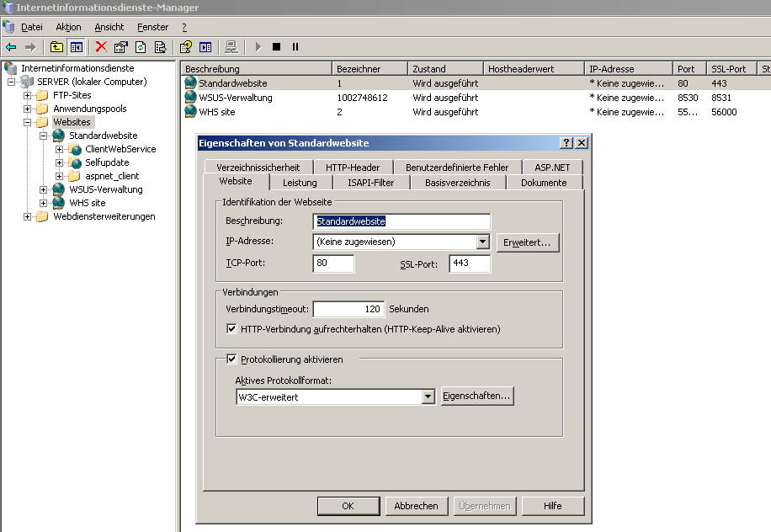Click the Erweitert... button
Screen dimensions: 771x532
(528, 242)
